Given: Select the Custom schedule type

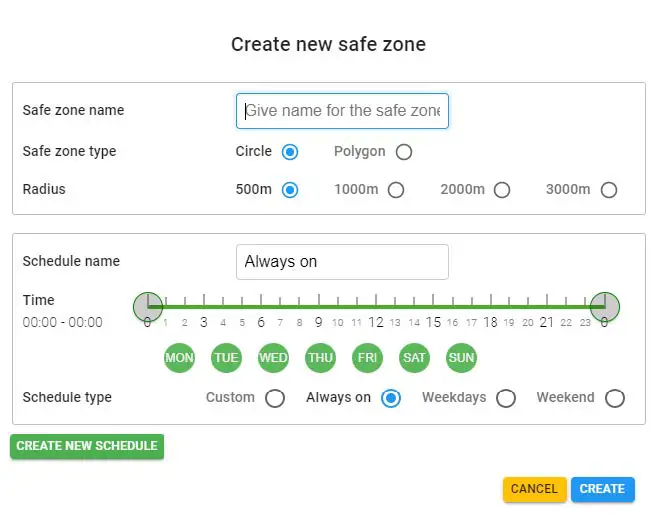Looking at the screenshot, I should click(x=275, y=398).
